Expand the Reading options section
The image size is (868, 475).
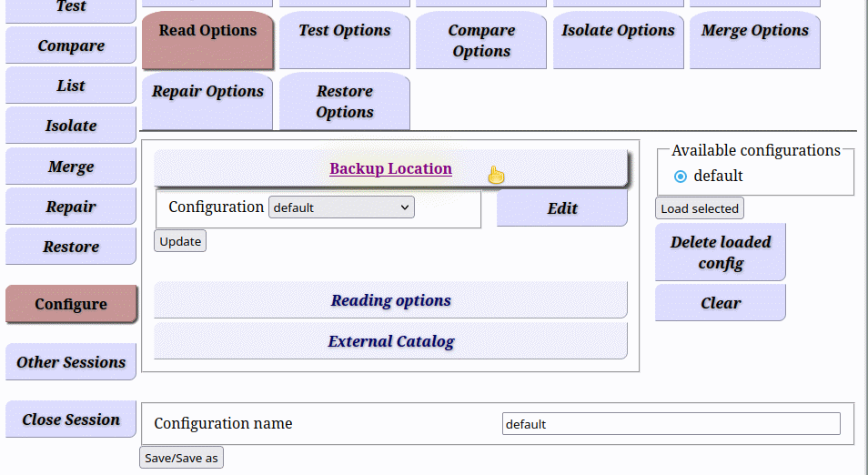click(x=391, y=300)
